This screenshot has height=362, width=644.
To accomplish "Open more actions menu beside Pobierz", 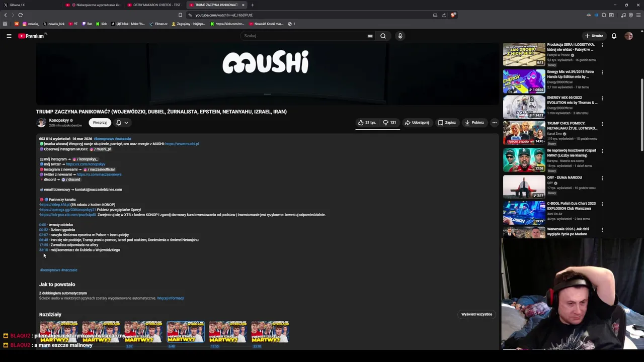I will pos(494,123).
